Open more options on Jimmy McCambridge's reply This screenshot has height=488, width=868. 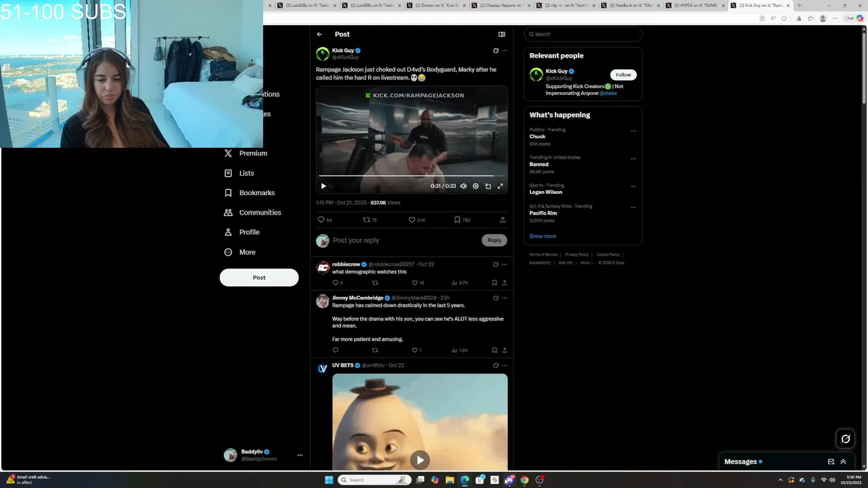(505, 298)
